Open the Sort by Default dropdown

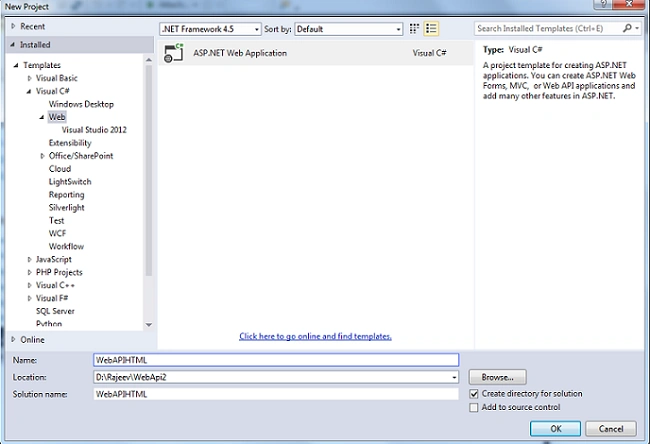(349, 29)
